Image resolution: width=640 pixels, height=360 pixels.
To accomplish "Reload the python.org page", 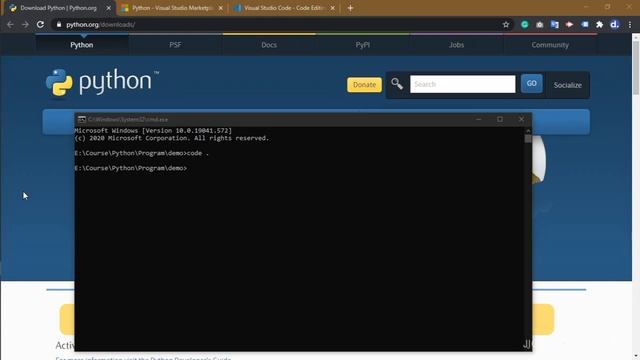I will click(40, 24).
